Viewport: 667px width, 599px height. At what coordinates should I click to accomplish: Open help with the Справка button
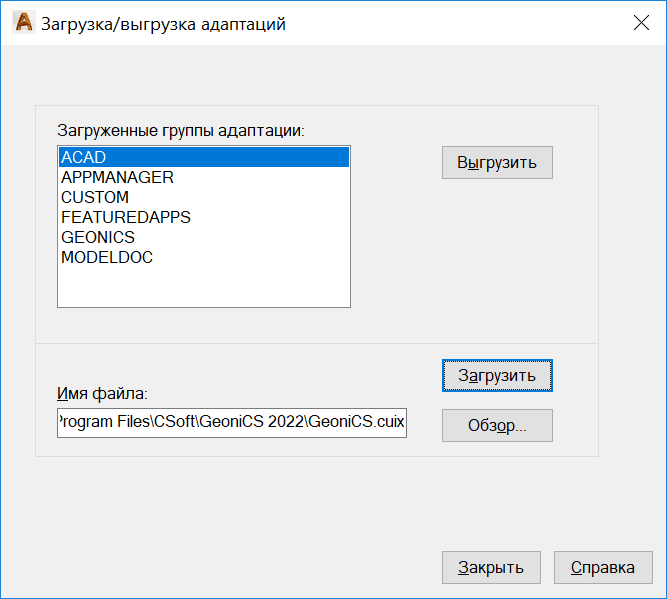point(603,567)
